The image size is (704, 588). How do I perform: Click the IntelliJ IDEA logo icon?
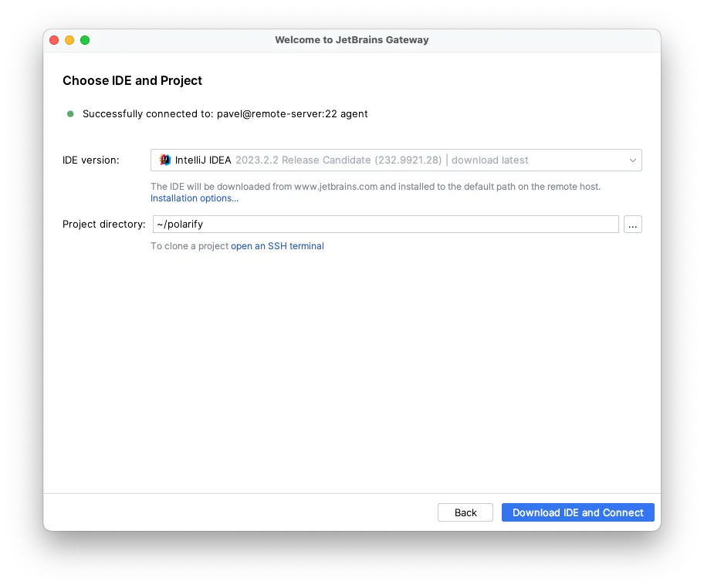point(164,161)
